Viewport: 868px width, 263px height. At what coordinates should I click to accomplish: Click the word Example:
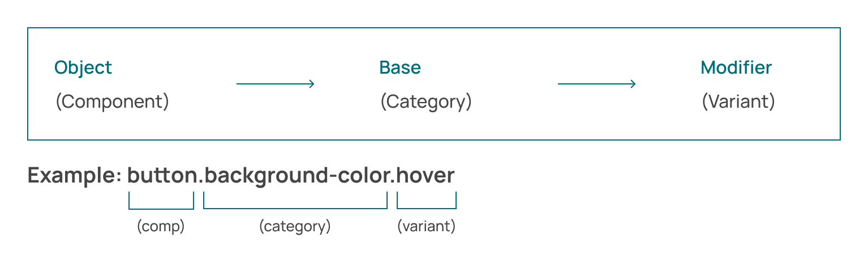(75, 176)
